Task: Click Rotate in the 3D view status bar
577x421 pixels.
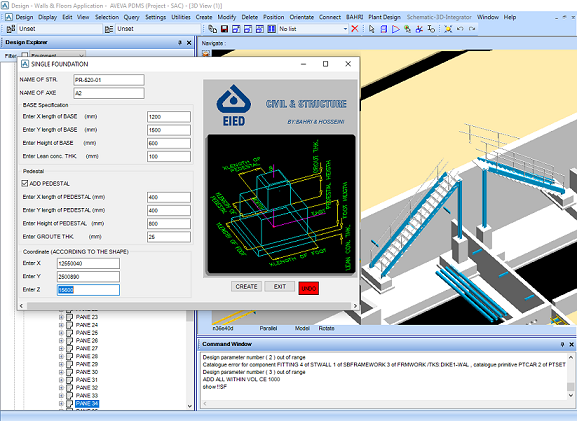Action: coord(326,328)
